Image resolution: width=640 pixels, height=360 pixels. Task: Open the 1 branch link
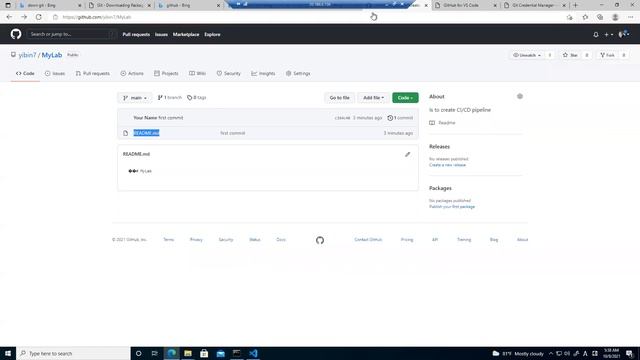(x=169, y=98)
